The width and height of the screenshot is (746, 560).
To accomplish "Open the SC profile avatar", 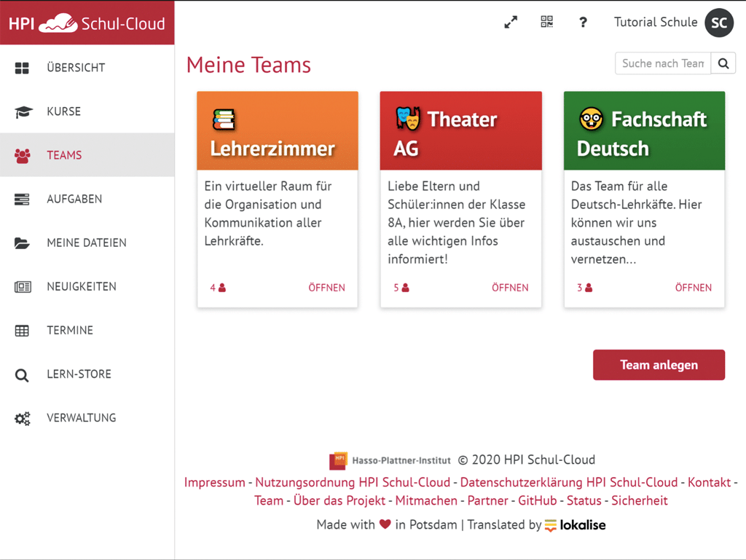I will click(718, 22).
